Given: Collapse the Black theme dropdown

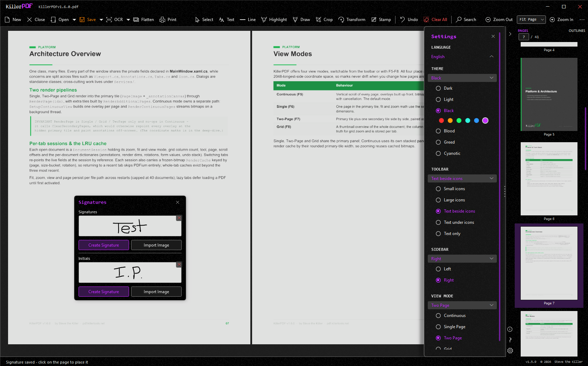Looking at the screenshot, I should 462,78.
